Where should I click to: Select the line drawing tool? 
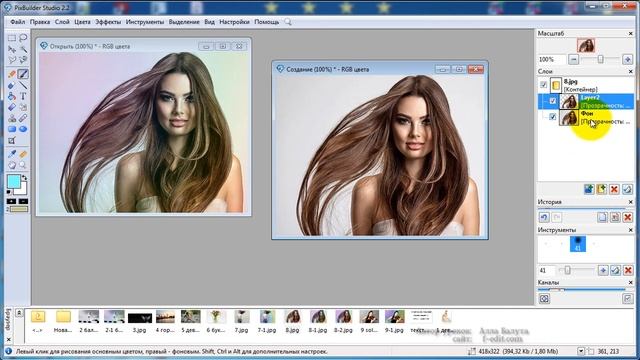tap(23, 85)
